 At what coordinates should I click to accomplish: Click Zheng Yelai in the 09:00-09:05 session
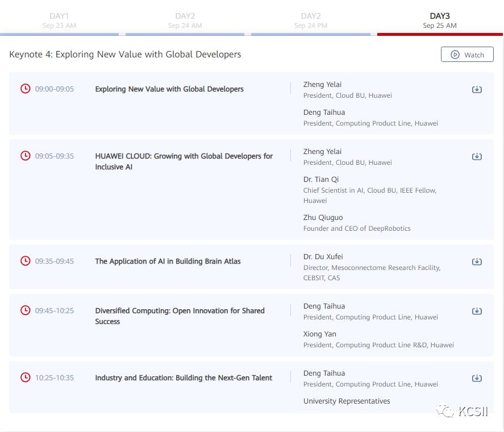point(322,85)
